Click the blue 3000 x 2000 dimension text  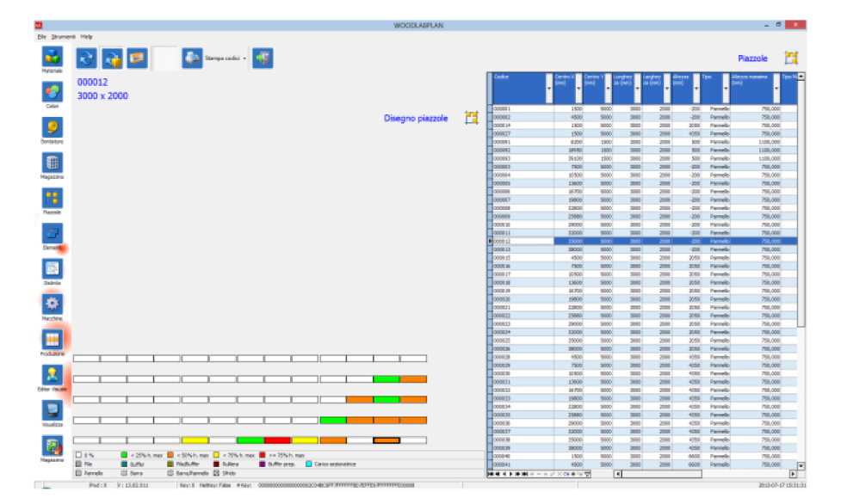click(102, 96)
